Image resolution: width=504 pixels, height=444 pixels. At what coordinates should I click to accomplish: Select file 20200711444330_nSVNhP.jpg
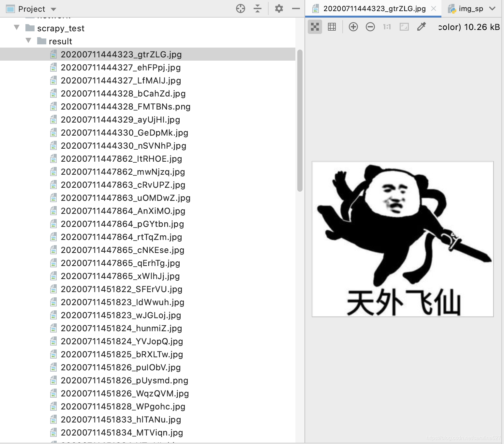[x=124, y=145]
